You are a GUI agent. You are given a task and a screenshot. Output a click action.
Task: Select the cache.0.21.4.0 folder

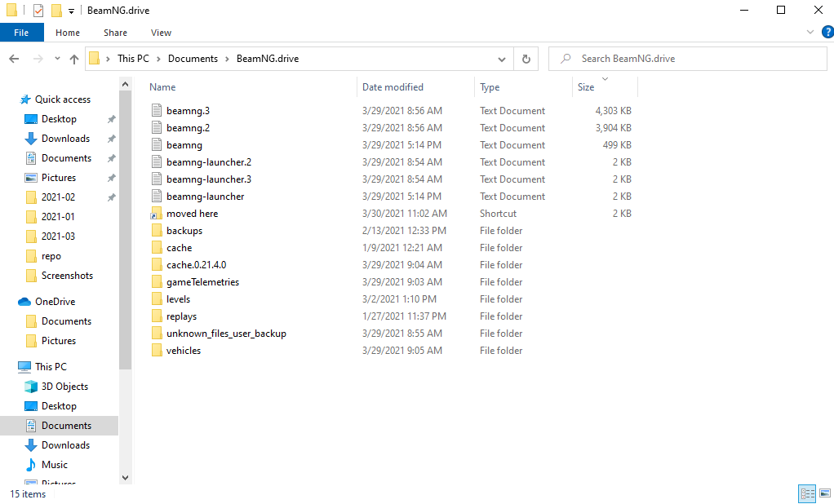197,265
